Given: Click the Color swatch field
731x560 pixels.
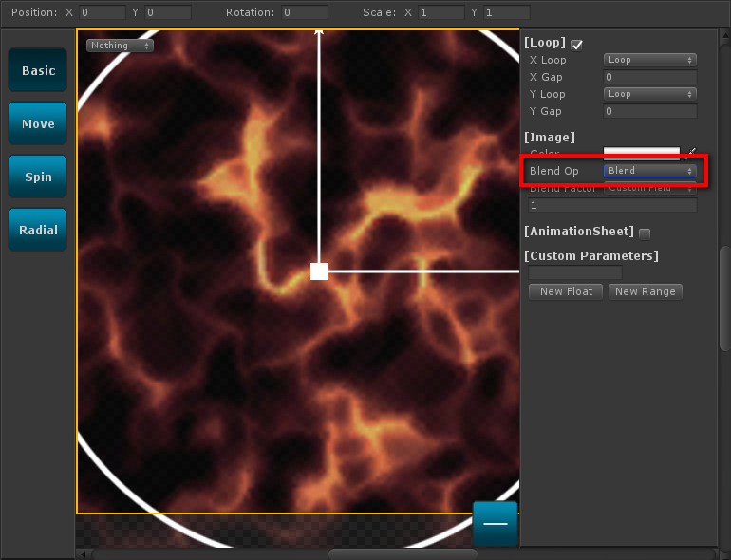Looking at the screenshot, I should [642, 153].
